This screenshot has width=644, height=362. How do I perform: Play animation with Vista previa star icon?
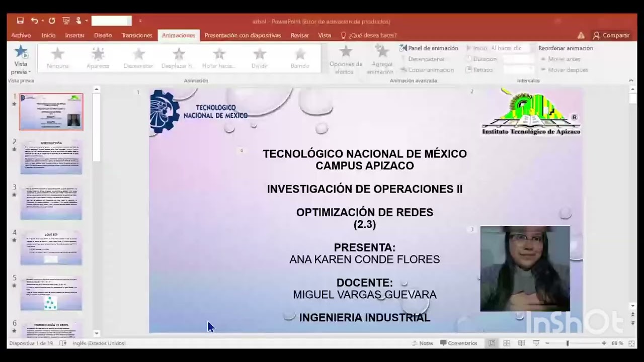21,52
